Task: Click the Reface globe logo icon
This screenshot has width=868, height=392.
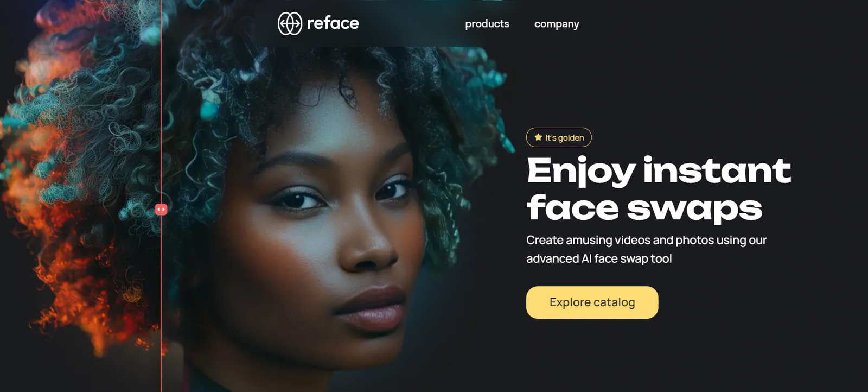Action: (x=290, y=24)
